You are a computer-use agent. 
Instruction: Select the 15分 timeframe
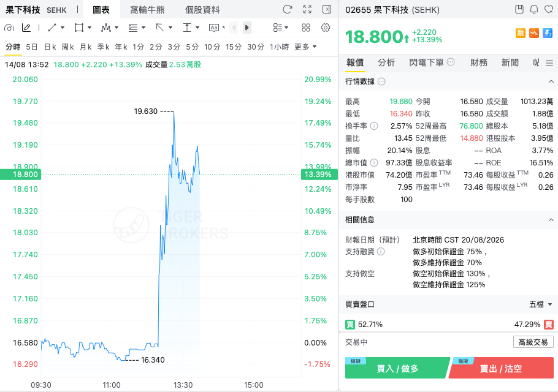[234, 47]
